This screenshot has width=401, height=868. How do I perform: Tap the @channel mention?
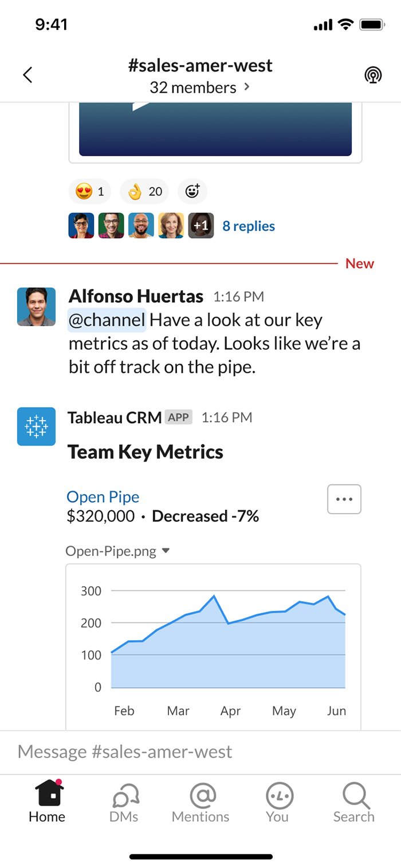point(107,320)
